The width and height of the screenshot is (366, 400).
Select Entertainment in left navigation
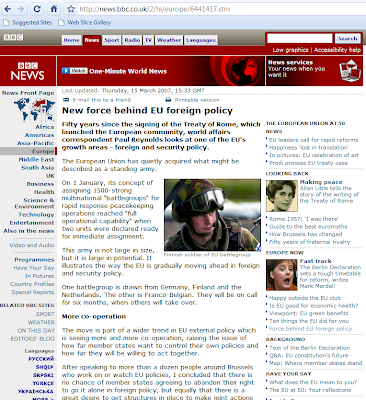32,223
